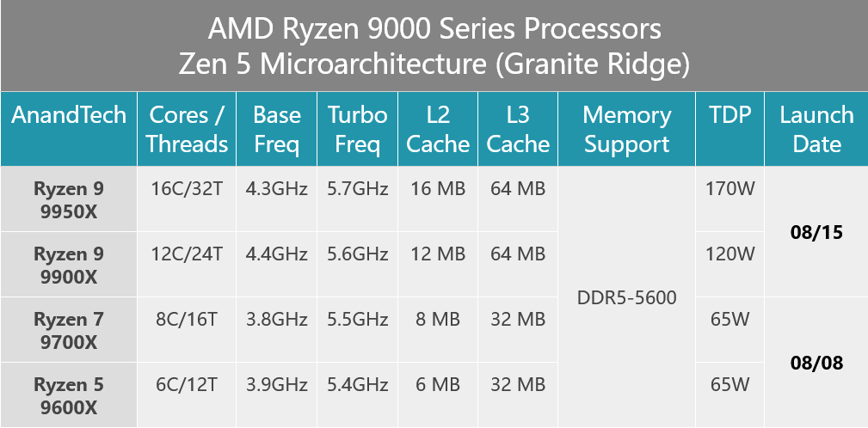Image resolution: width=868 pixels, height=428 pixels.
Task: Select the Turbo Freq column header
Action: [358, 129]
